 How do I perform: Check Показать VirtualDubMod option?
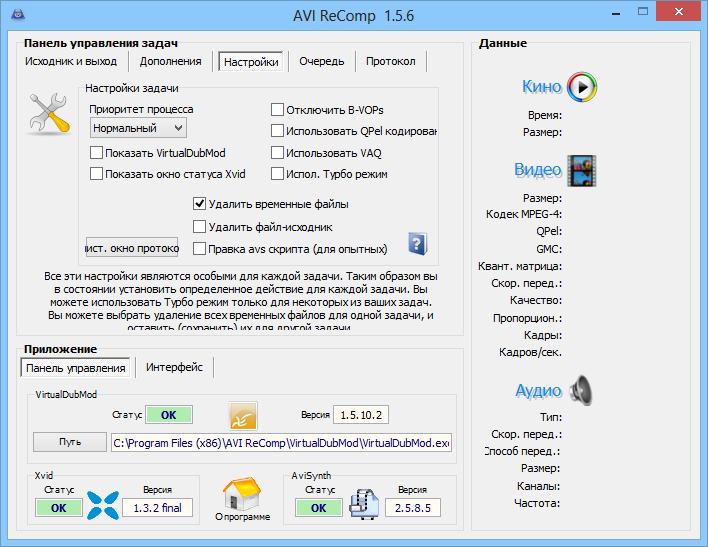pos(96,153)
